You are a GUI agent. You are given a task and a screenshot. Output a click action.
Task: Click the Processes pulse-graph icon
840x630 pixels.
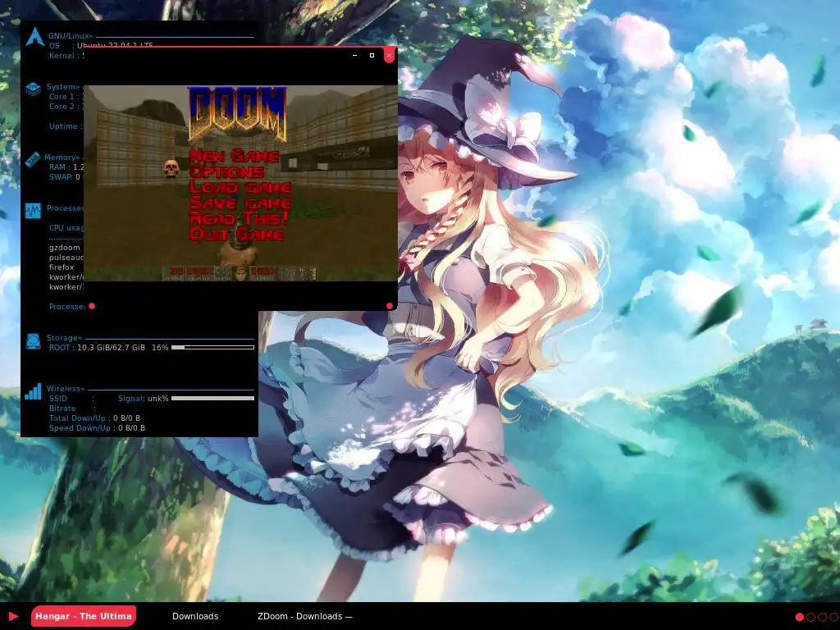33,211
